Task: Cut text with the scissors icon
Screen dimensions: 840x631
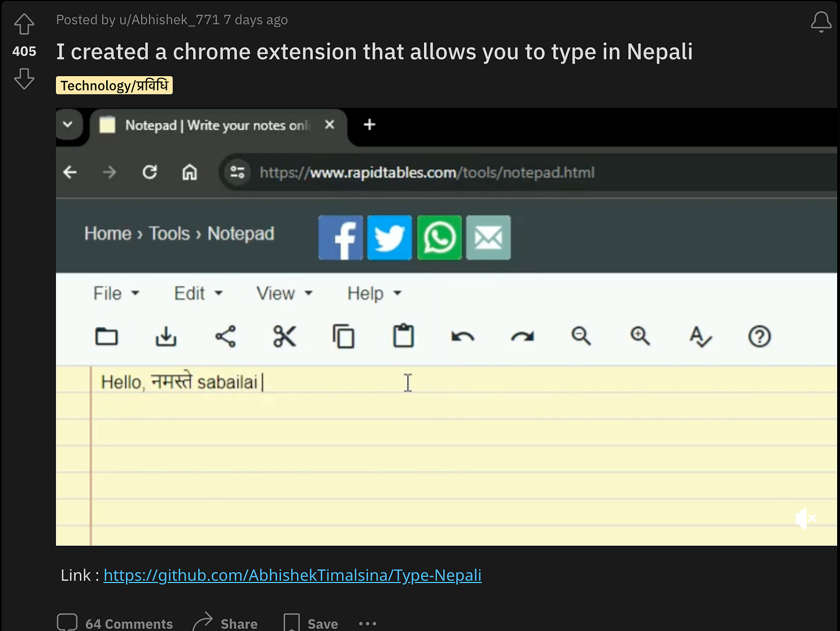Action: (284, 336)
